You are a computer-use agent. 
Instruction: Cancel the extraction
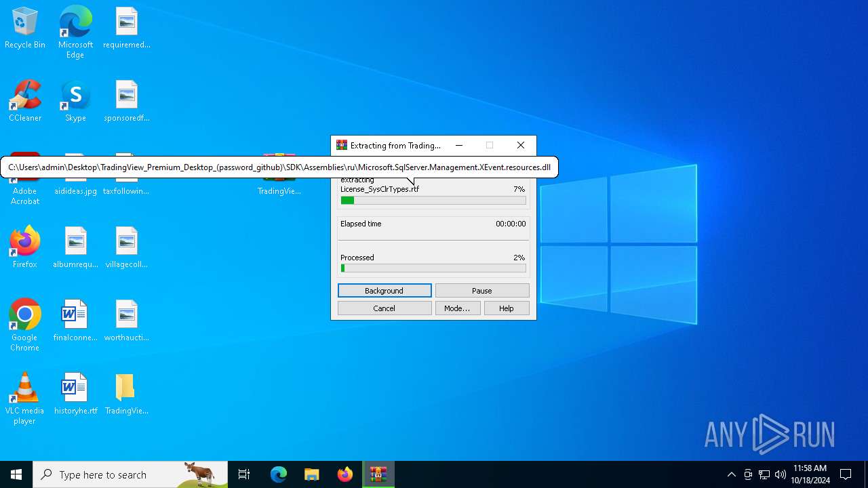(384, 308)
